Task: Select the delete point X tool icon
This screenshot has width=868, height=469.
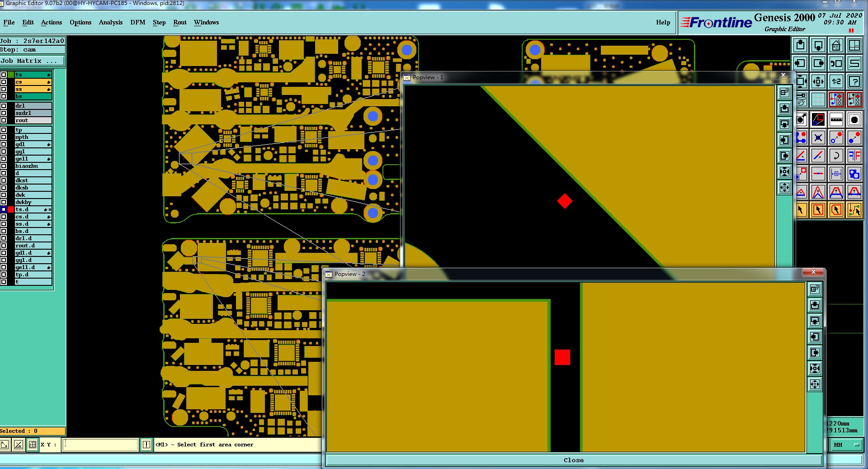Action: [x=818, y=137]
